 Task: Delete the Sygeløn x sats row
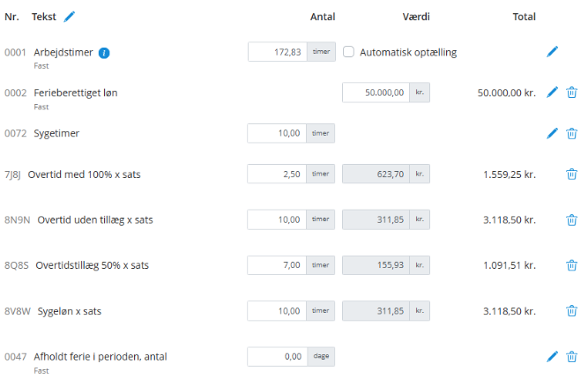click(571, 310)
